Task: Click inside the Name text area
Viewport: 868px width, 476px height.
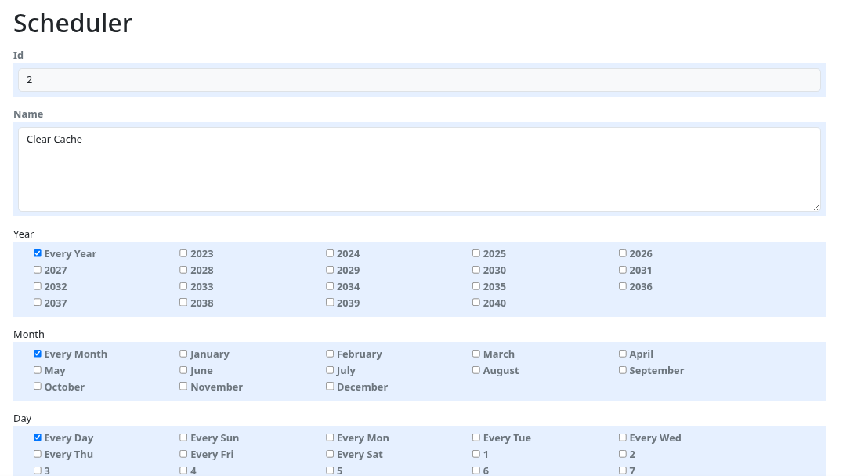Action: [419, 169]
